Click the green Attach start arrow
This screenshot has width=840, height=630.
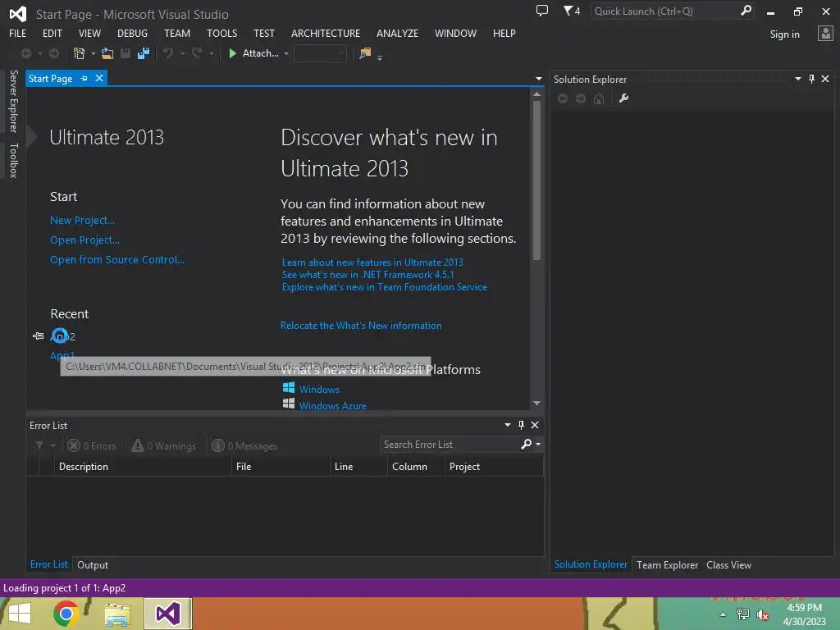point(232,53)
